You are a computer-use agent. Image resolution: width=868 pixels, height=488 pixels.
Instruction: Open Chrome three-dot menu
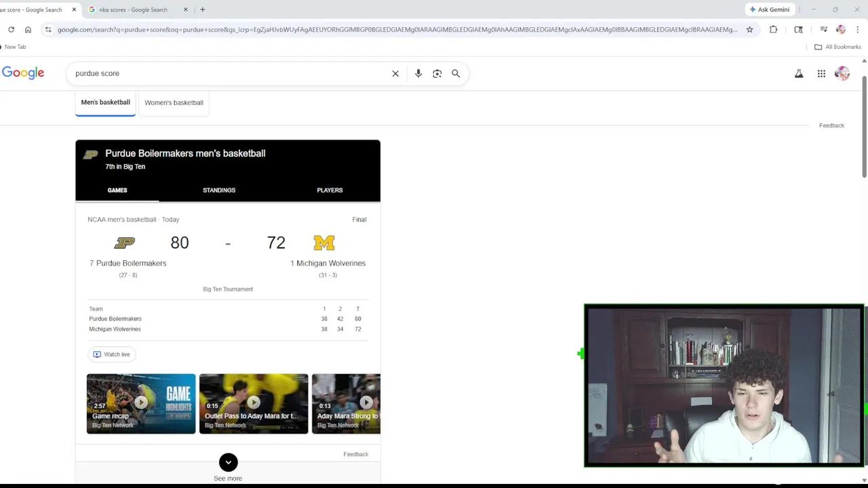click(857, 29)
